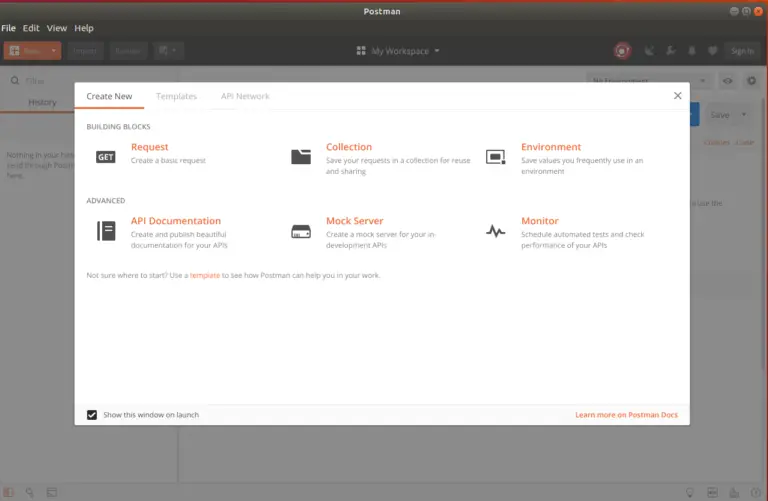Image resolution: width=768 pixels, height=501 pixels.
Task: Click the Collection folder icon
Action: pyautogui.click(x=301, y=157)
